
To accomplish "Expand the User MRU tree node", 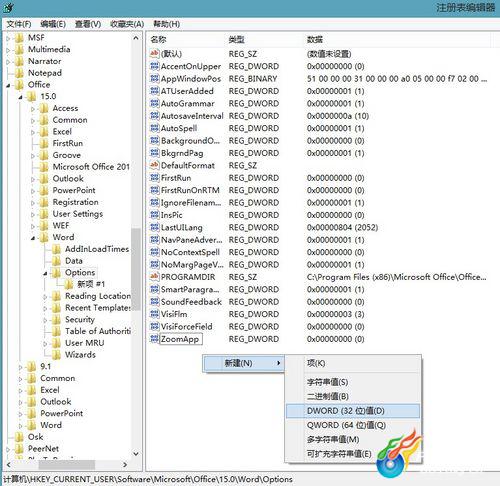I will pos(45,343).
